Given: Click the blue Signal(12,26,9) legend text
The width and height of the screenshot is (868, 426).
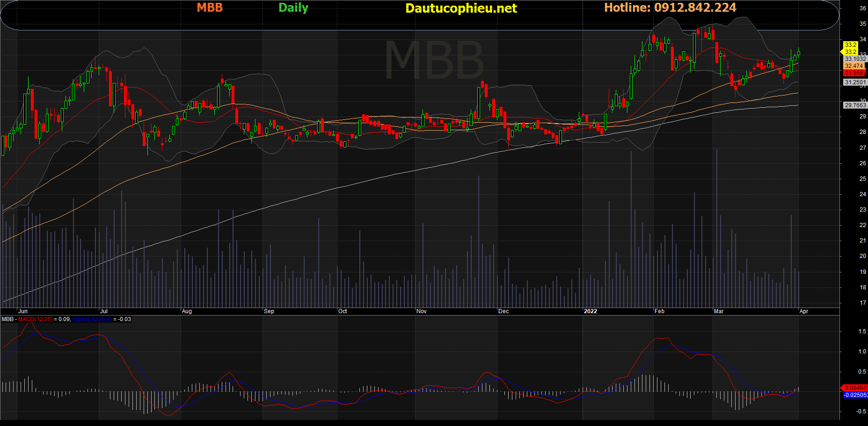Looking at the screenshot, I should (x=92, y=319).
